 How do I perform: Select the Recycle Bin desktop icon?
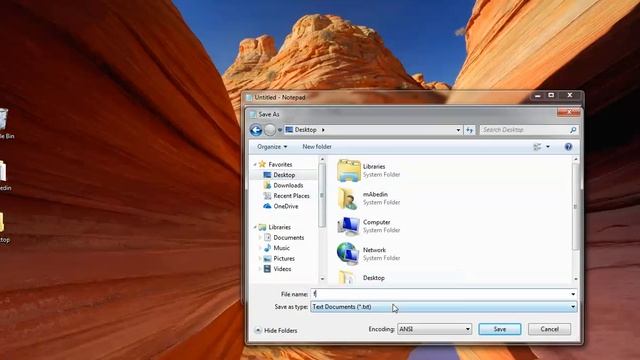pos(4,123)
